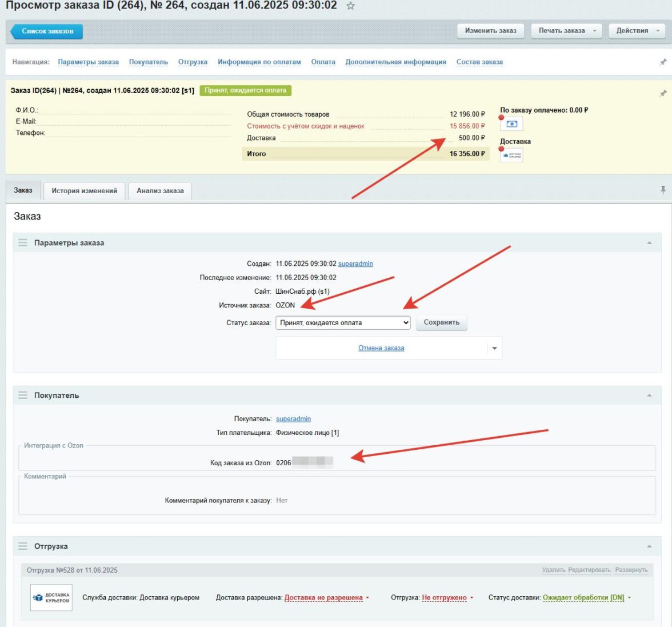
Task: Click the pin icon in navigation bar
Action: (x=663, y=62)
